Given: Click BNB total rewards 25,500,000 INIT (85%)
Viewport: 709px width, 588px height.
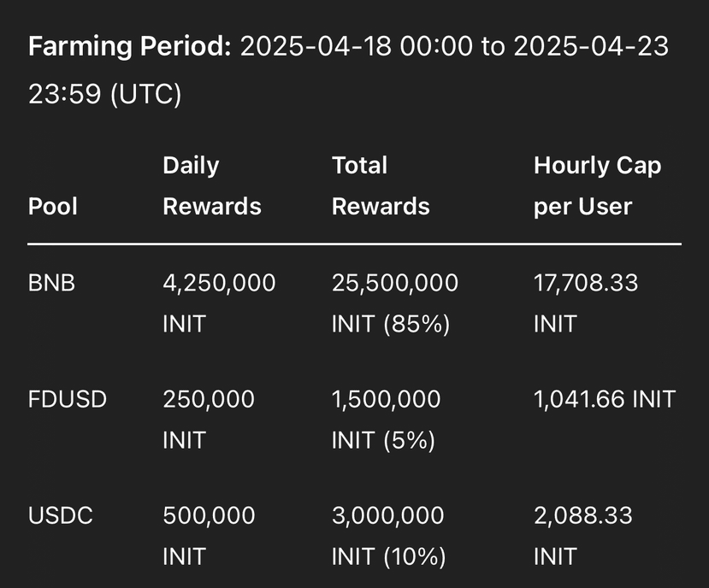Looking at the screenshot, I should (394, 302).
